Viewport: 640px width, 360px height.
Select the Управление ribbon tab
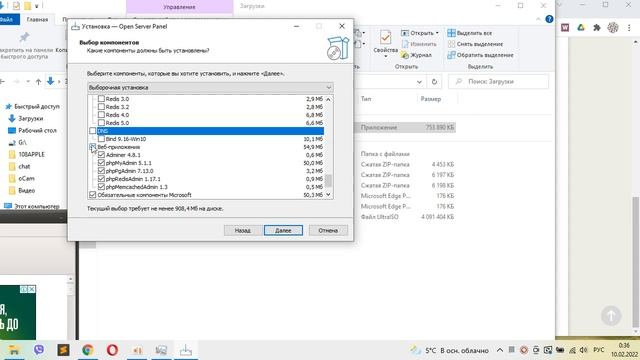(x=180, y=7)
